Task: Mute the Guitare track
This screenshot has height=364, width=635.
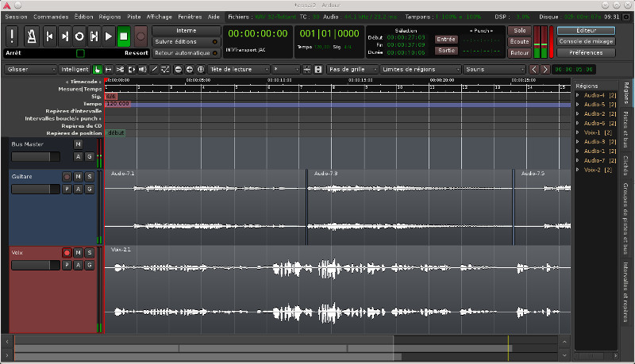Action: [78, 177]
